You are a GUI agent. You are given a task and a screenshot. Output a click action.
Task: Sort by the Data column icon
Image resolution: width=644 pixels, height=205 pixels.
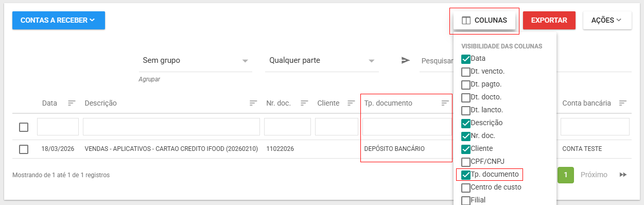tap(72, 103)
